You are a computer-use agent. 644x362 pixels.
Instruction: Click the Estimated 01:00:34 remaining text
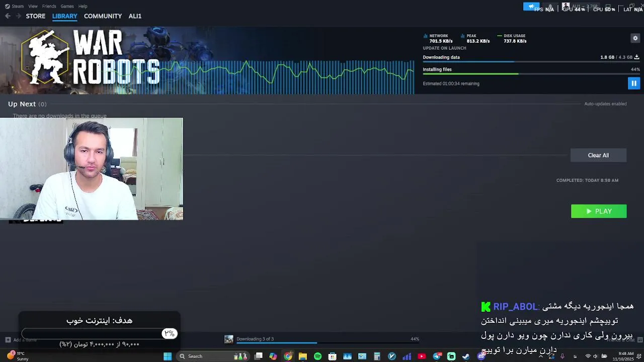pyautogui.click(x=451, y=83)
